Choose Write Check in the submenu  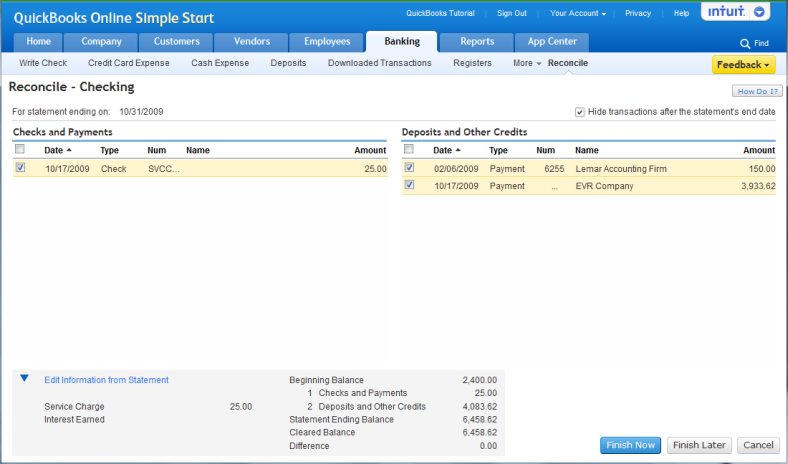(43, 63)
